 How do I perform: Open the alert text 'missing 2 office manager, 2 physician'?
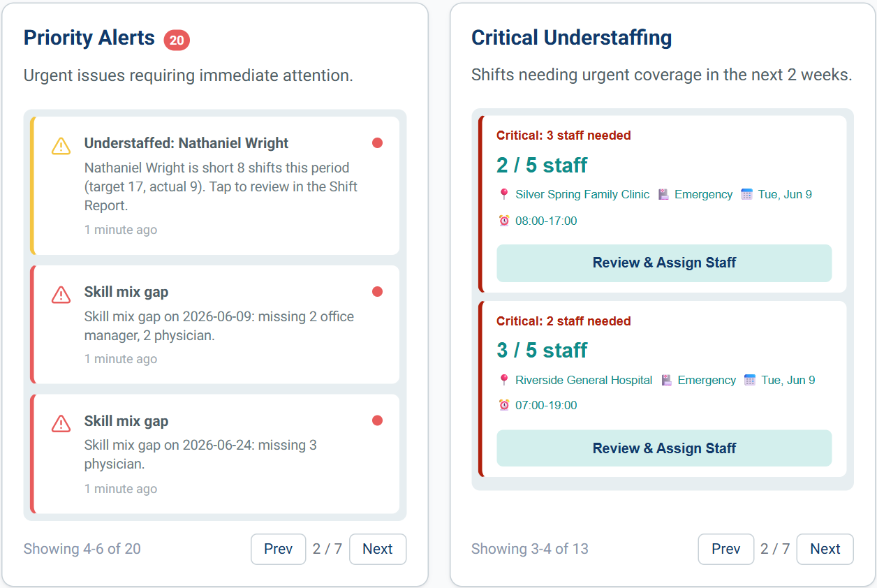pos(219,326)
